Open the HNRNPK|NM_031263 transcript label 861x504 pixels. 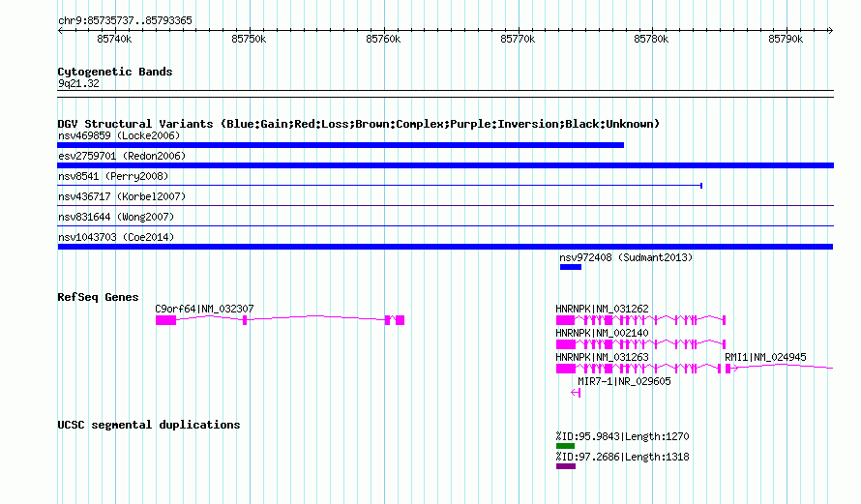pos(602,357)
